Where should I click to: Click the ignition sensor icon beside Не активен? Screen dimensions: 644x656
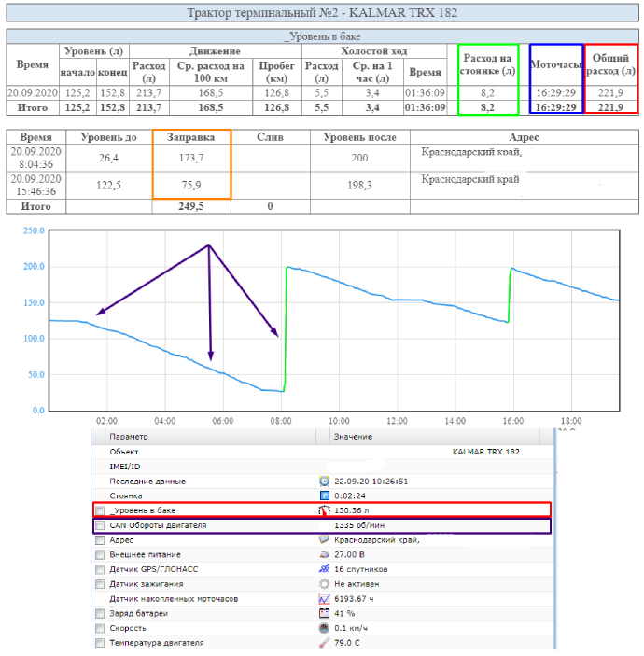[325, 583]
